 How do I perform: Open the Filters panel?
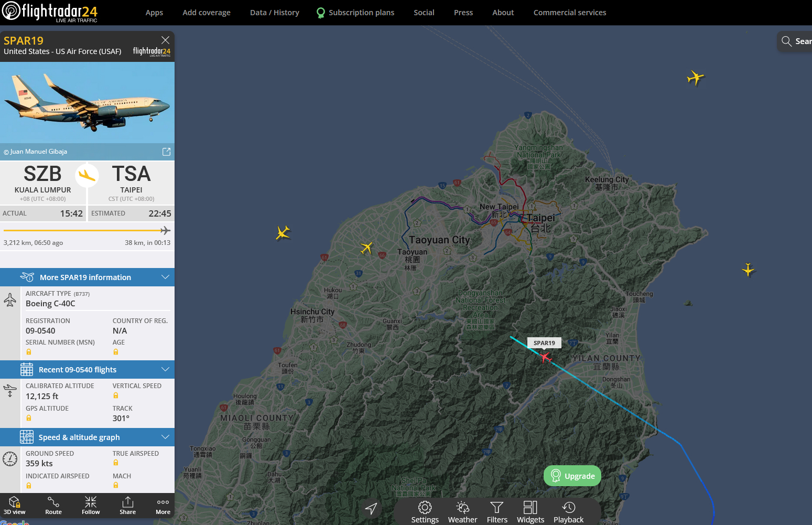497,512
